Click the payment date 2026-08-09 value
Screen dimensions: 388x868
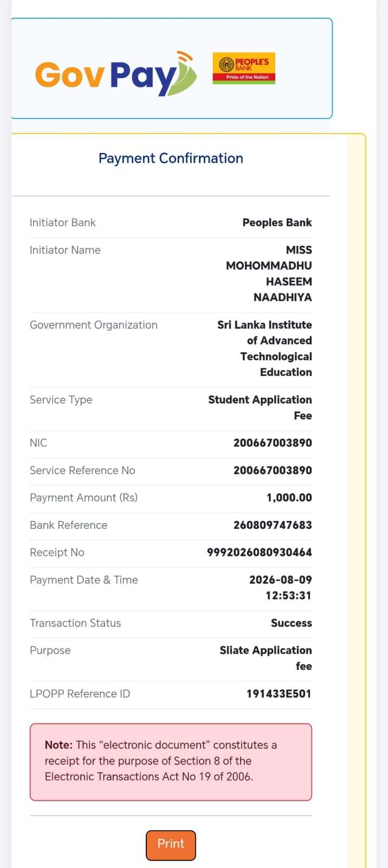281,579
